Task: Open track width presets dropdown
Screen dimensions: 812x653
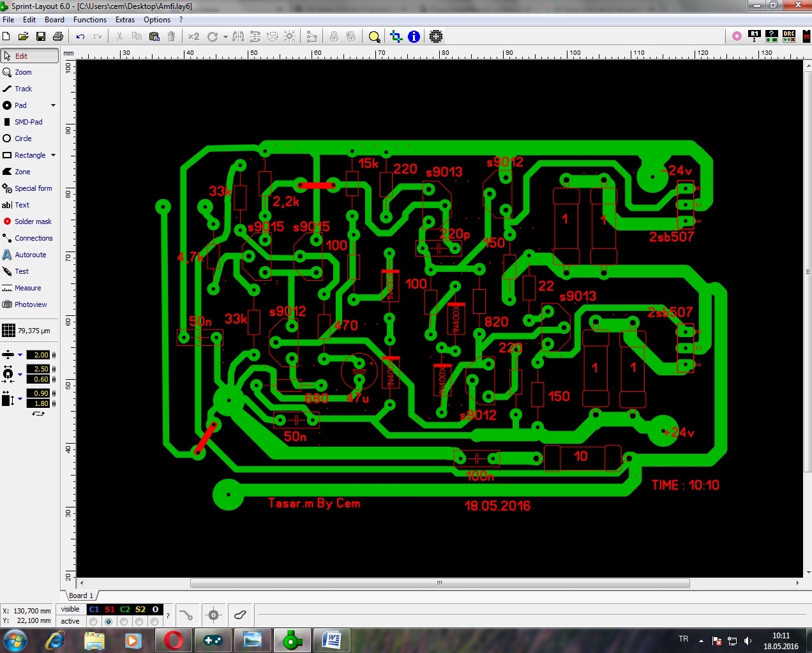Action: (x=20, y=355)
